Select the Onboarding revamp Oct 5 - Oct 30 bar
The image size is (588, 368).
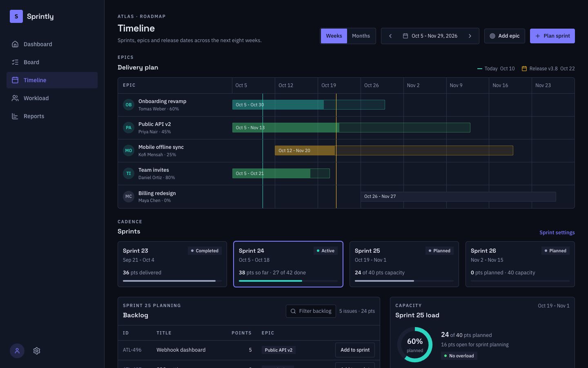[309, 105]
